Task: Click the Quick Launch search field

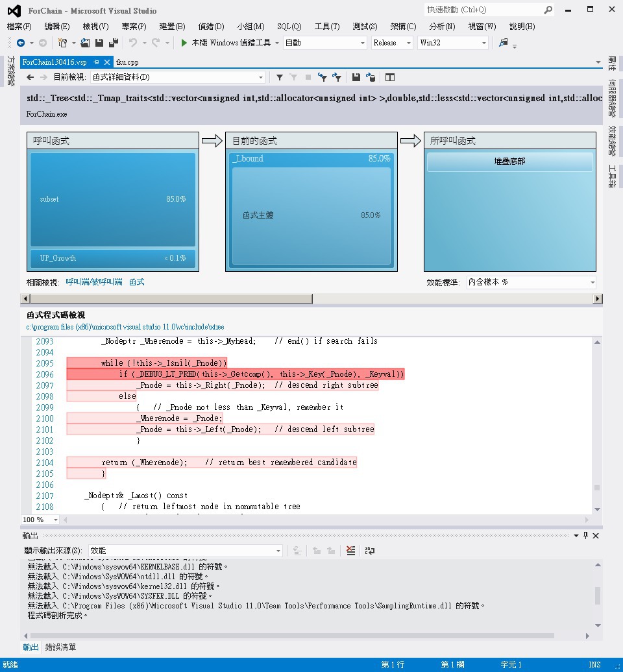Action: 483,10
